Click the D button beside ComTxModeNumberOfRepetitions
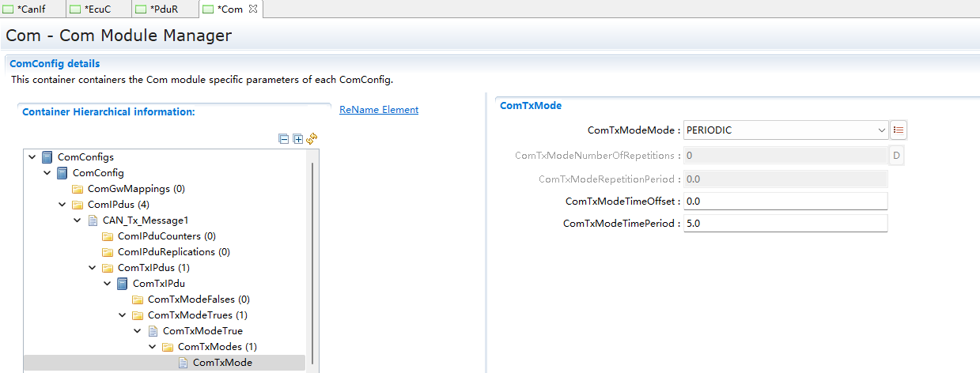Viewport: 980px width, 373px height. [897, 156]
